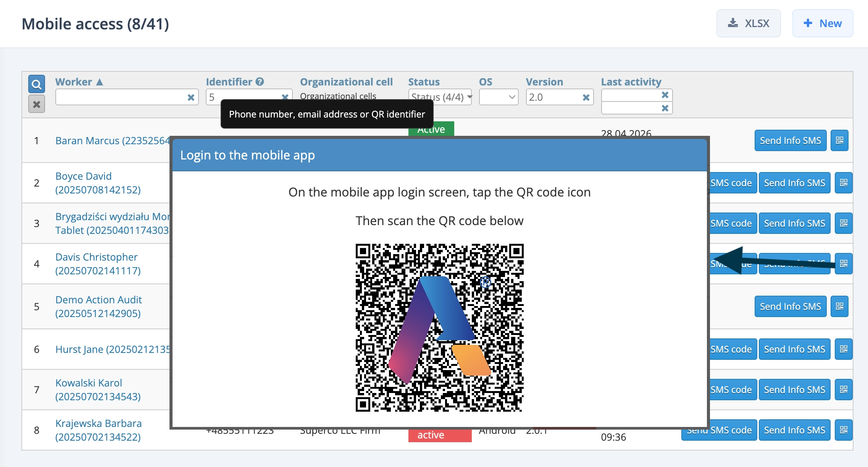Click Send Info SMS for Demo Action Audit
The image size is (868, 467).
click(x=790, y=306)
